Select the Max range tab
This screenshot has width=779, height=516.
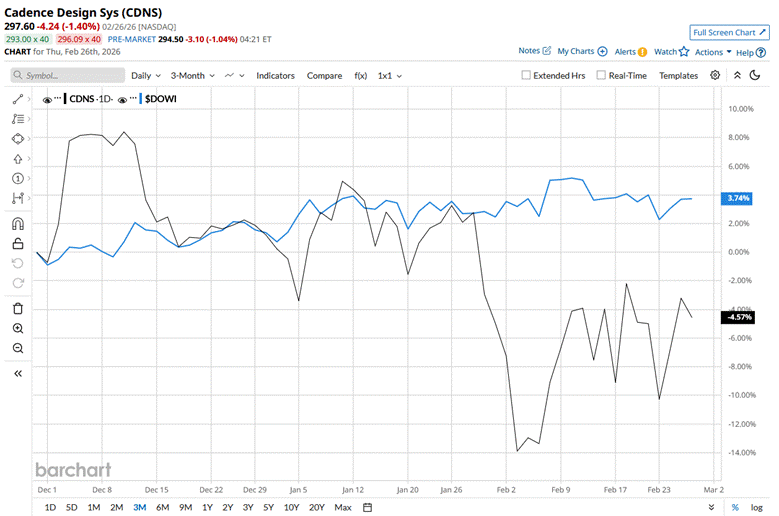point(343,508)
